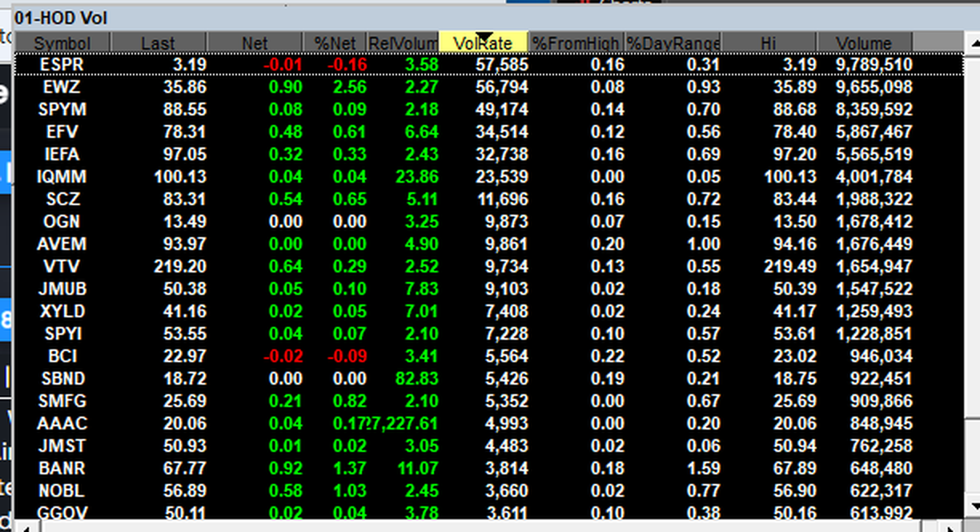Sort by the Volume column header

(x=865, y=43)
